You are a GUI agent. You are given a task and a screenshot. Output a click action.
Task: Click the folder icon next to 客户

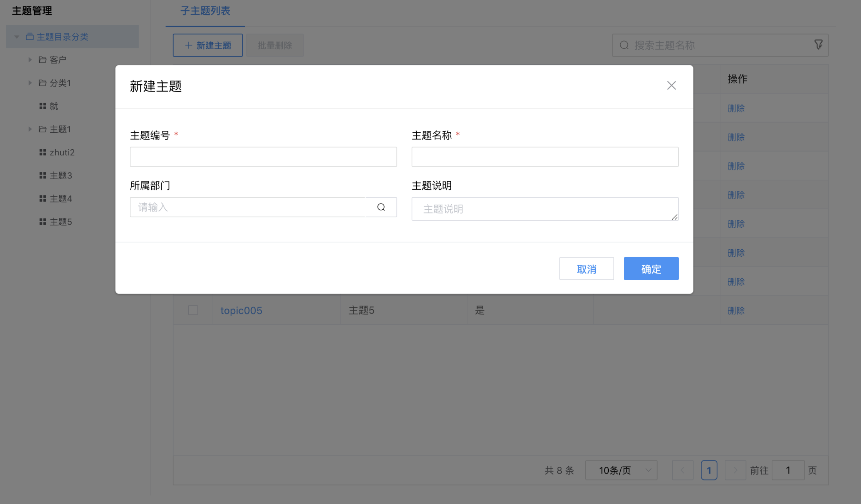[x=43, y=60]
